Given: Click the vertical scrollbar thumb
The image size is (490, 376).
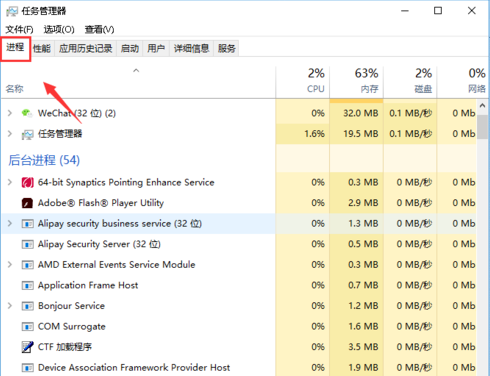Looking at the screenshot, I should coord(482,127).
